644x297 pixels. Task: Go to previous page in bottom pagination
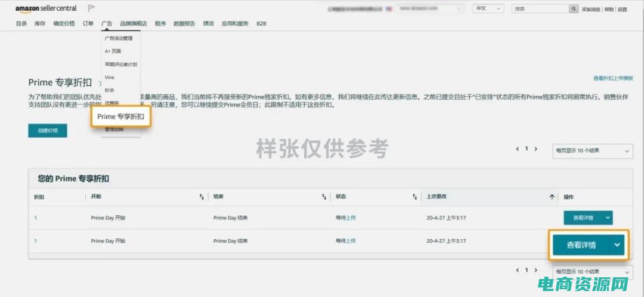(x=518, y=270)
